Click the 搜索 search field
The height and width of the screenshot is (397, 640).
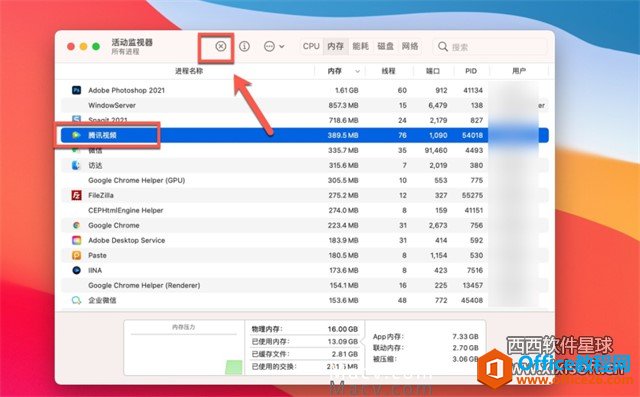pos(490,47)
